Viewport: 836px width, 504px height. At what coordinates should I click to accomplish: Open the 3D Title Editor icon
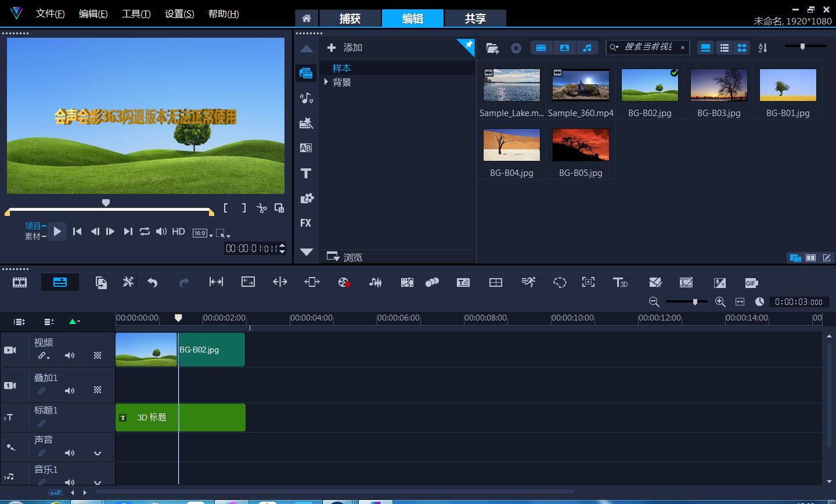click(x=620, y=282)
